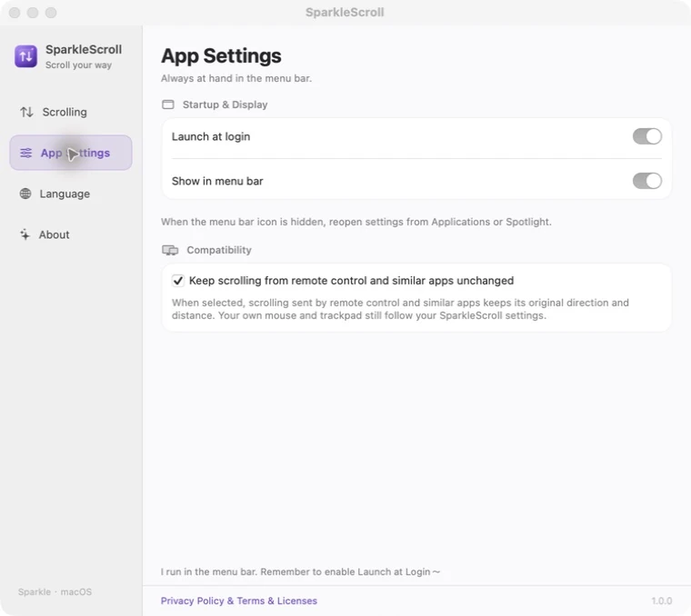691x616 pixels.
Task: Click the Startup & Display window icon
Action: (x=168, y=104)
